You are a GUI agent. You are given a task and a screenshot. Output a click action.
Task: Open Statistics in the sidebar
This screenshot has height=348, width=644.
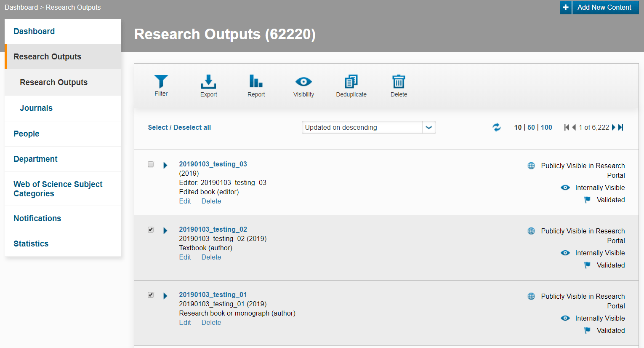coord(63,244)
